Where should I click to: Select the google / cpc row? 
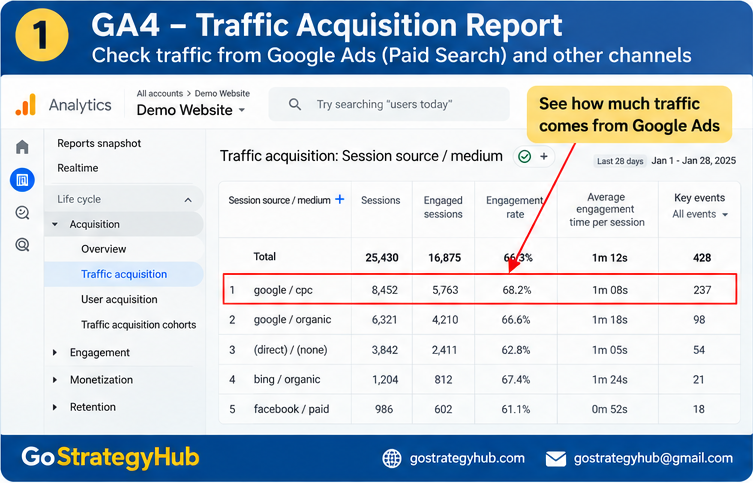point(480,290)
